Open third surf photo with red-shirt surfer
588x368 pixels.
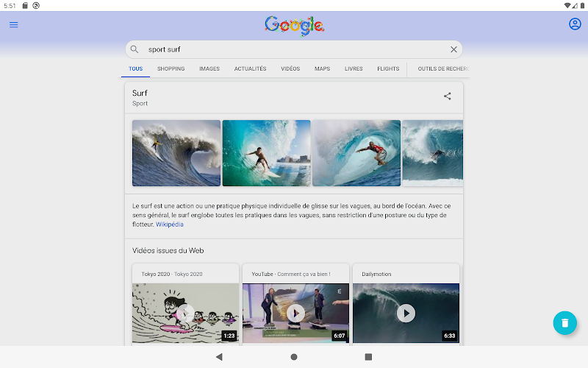tap(356, 153)
